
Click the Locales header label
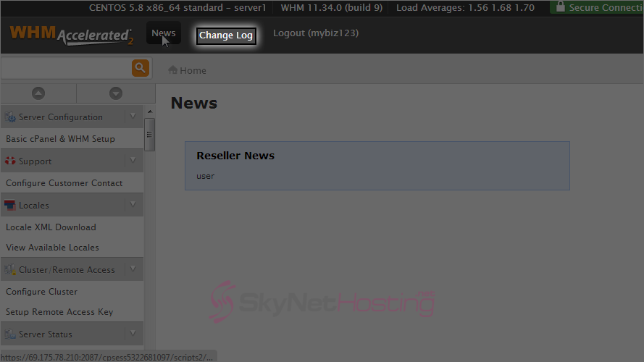pos(33,205)
